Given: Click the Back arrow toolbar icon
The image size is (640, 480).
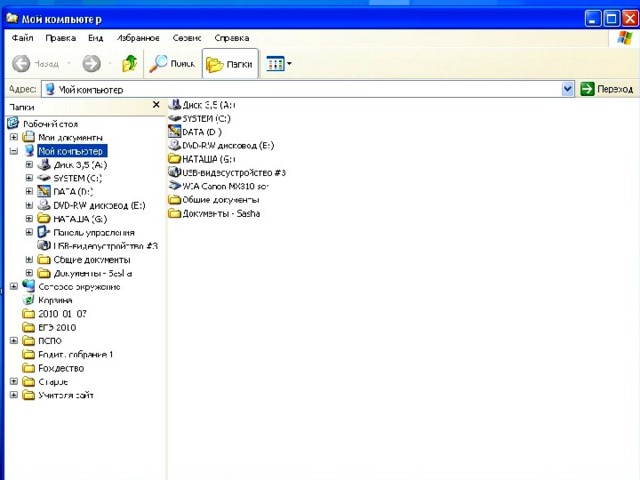Looking at the screenshot, I should click(21, 63).
